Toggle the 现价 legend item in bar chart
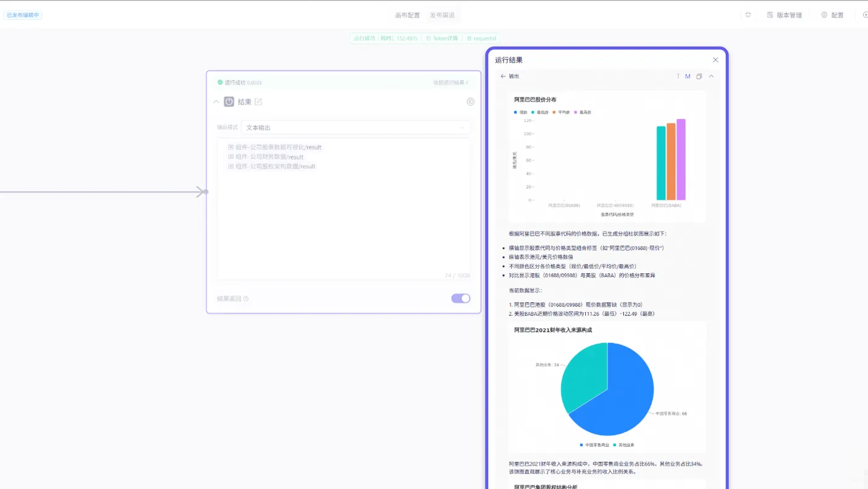The image size is (868, 489). 521,112
